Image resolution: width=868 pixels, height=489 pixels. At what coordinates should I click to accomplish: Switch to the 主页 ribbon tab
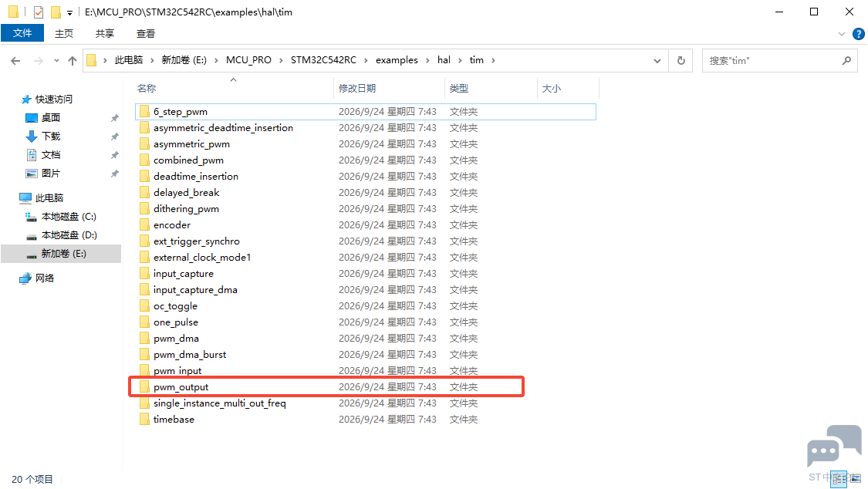click(x=64, y=33)
